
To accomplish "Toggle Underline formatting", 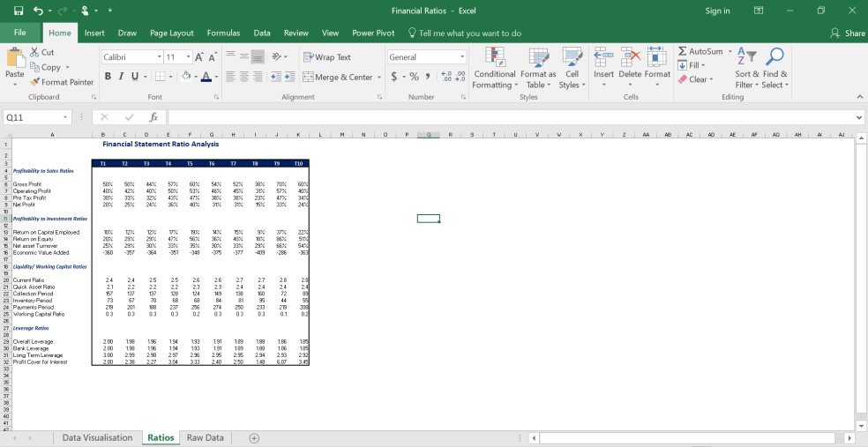I will point(134,77).
